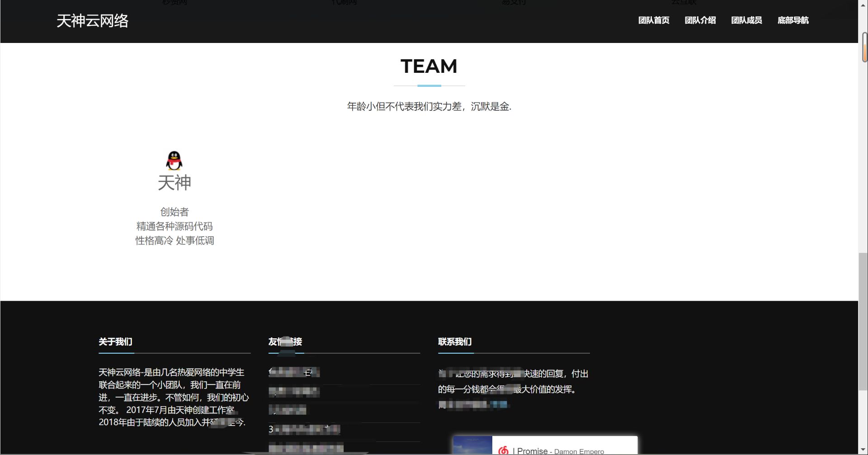Viewport: 868px width, 455px height.
Task: Jump to the 团队成员 section
Action: click(x=746, y=20)
